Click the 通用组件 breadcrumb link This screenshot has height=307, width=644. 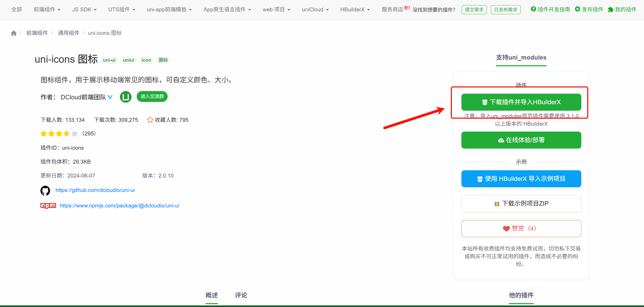point(69,33)
